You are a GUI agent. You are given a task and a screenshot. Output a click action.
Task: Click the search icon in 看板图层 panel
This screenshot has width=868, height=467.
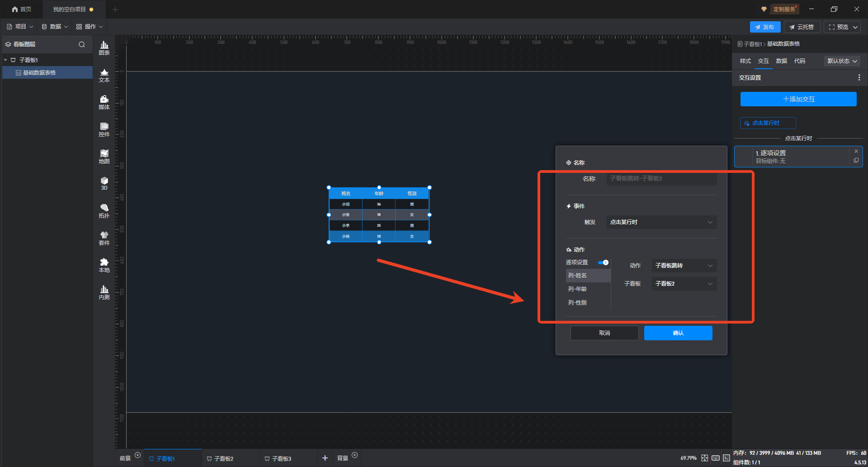[82, 44]
